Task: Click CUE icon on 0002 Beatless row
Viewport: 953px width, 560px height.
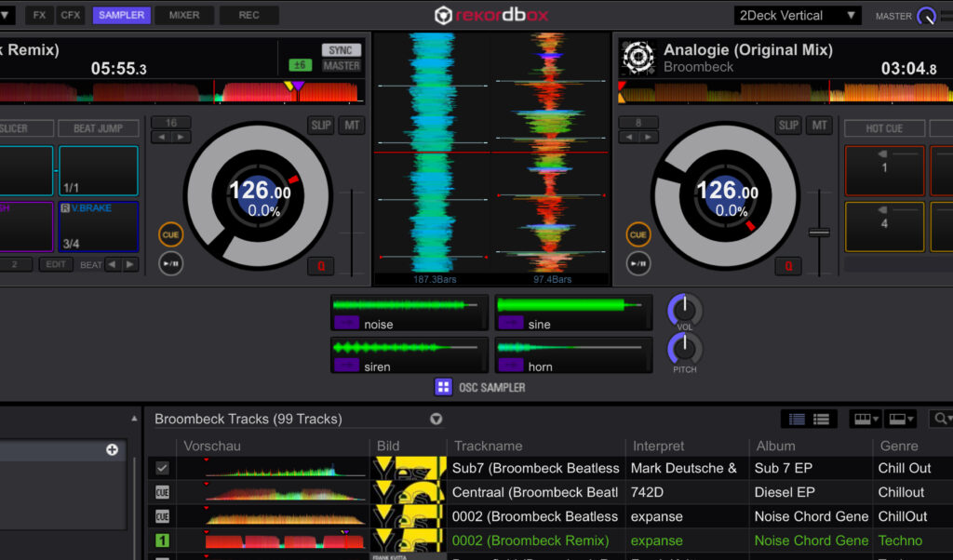Action: pos(162,516)
